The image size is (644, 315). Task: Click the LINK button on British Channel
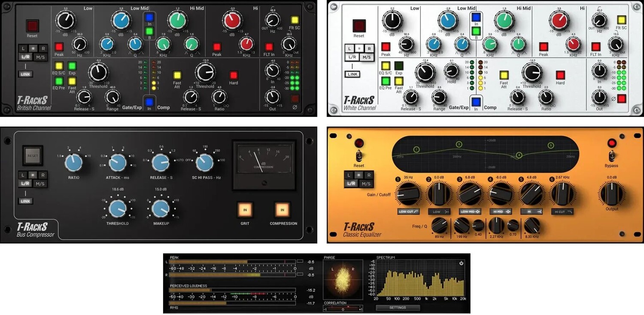pos(26,74)
